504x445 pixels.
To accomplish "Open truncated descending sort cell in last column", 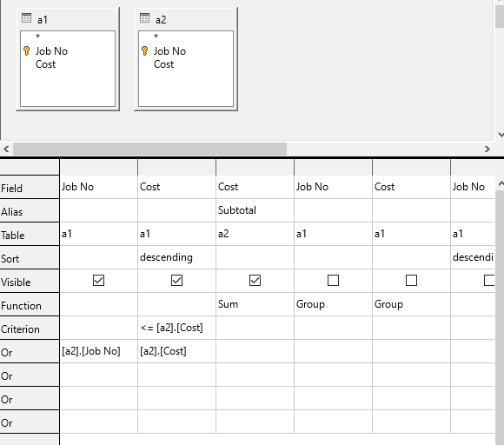I will 473,257.
